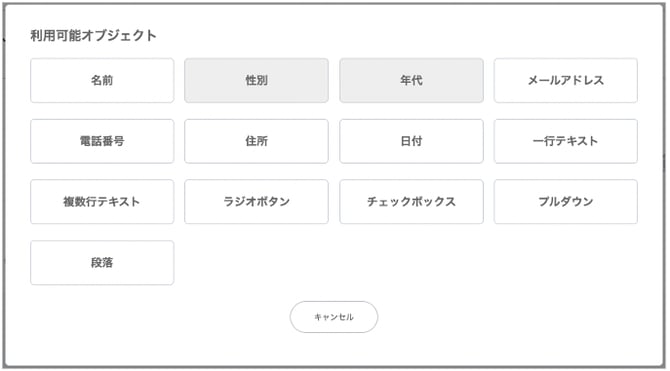This screenshot has height=371, width=670.
Task: Pick the radio button (ラジオボタン) field type
Action: (x=256, y=202)
